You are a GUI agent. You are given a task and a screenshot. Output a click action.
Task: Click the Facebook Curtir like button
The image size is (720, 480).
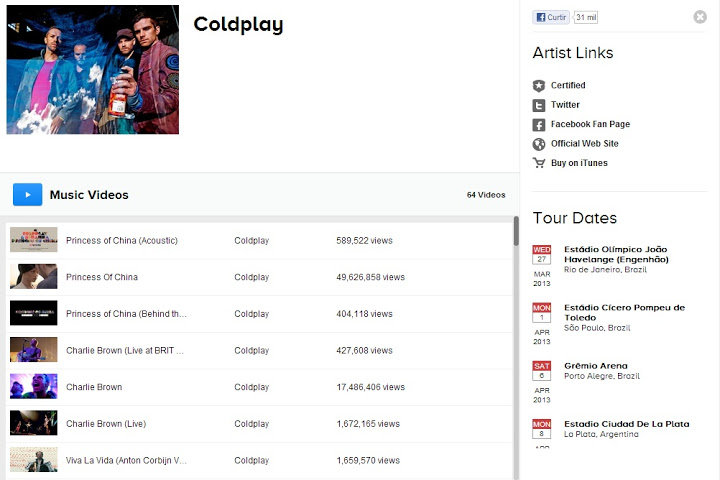551,17
